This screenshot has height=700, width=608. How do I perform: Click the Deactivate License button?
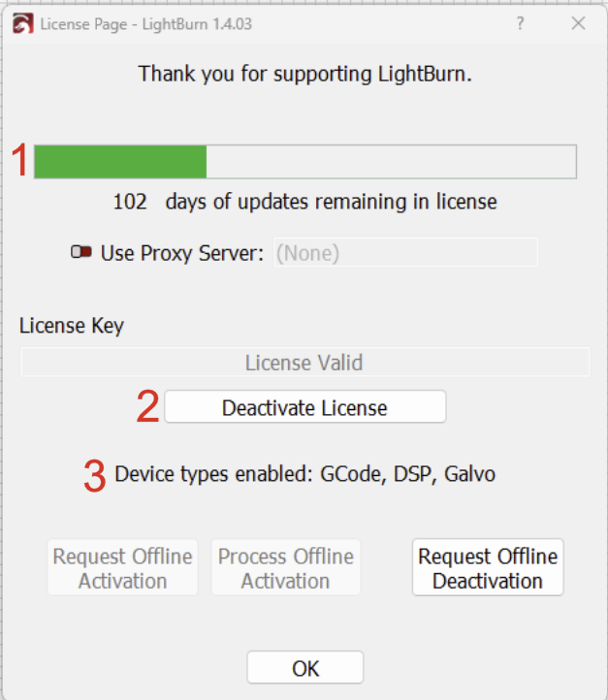(304, 406)
